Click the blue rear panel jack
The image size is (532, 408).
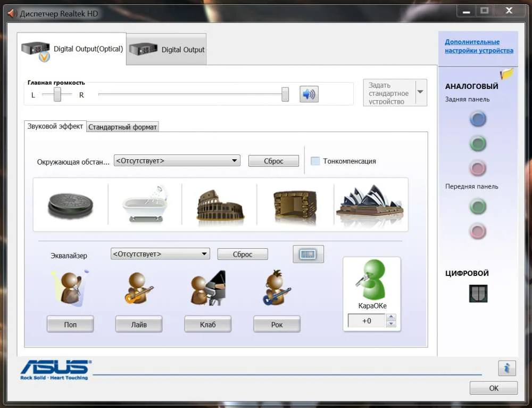point(478,119)
